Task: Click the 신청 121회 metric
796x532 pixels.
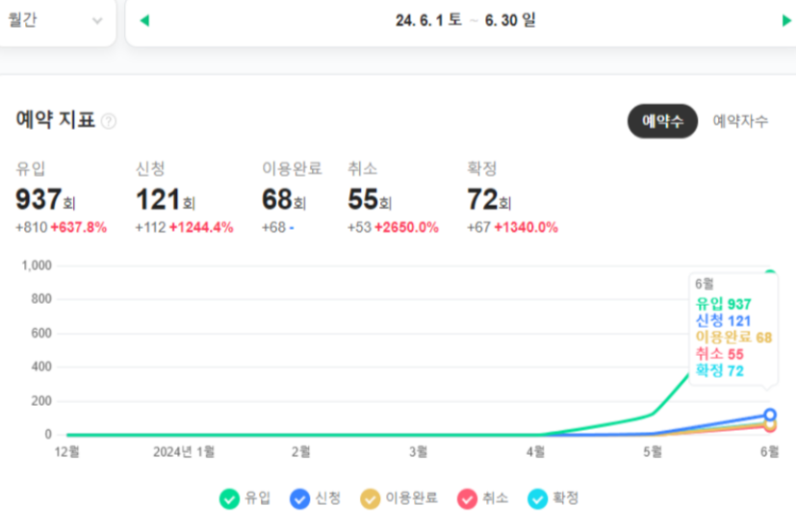Action: 184,197
